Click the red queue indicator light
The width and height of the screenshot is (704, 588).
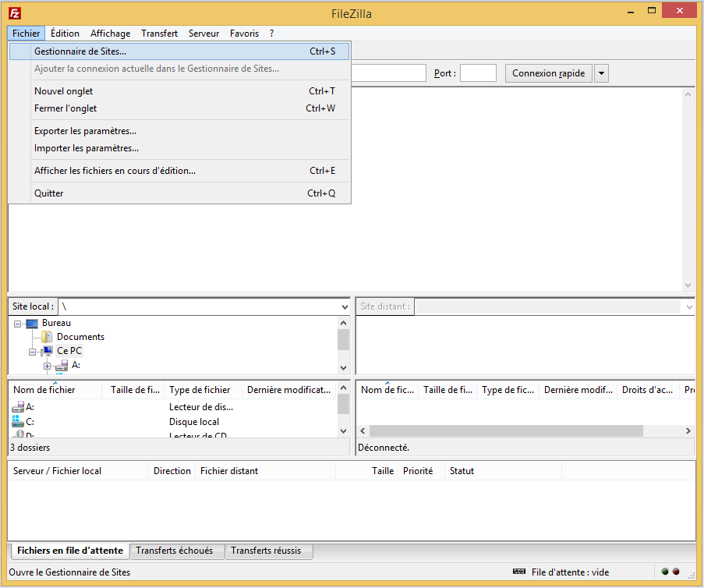[x=675, y=571]
